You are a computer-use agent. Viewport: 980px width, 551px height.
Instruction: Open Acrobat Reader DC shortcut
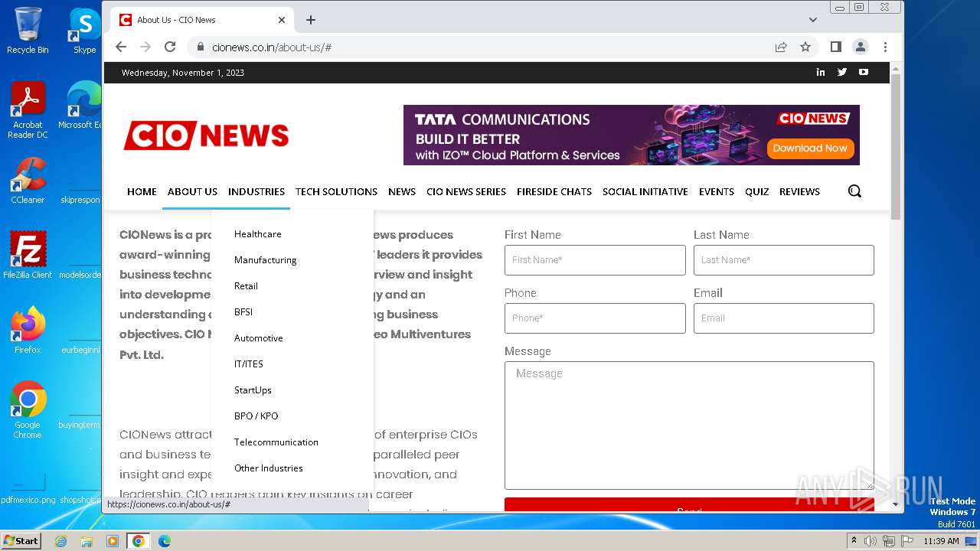click(28, 111)
